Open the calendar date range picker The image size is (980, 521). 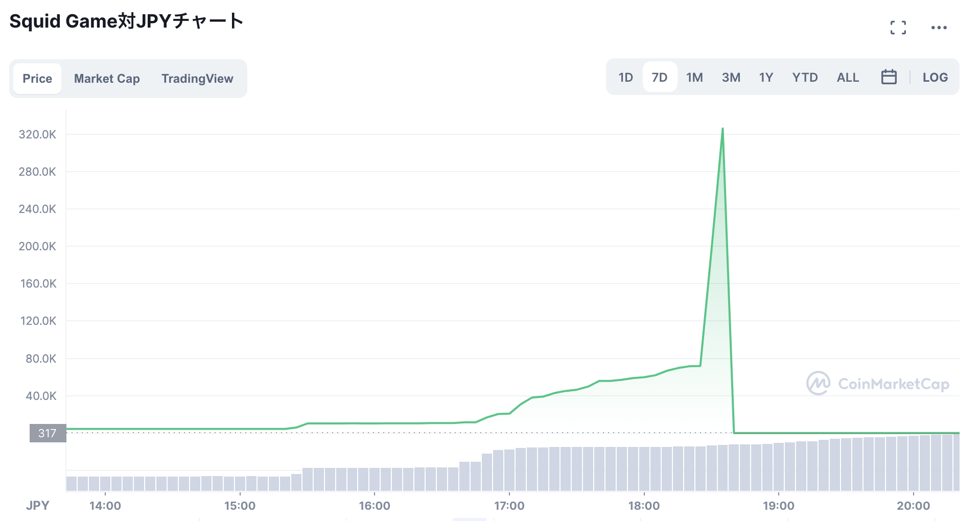[889, 77]
